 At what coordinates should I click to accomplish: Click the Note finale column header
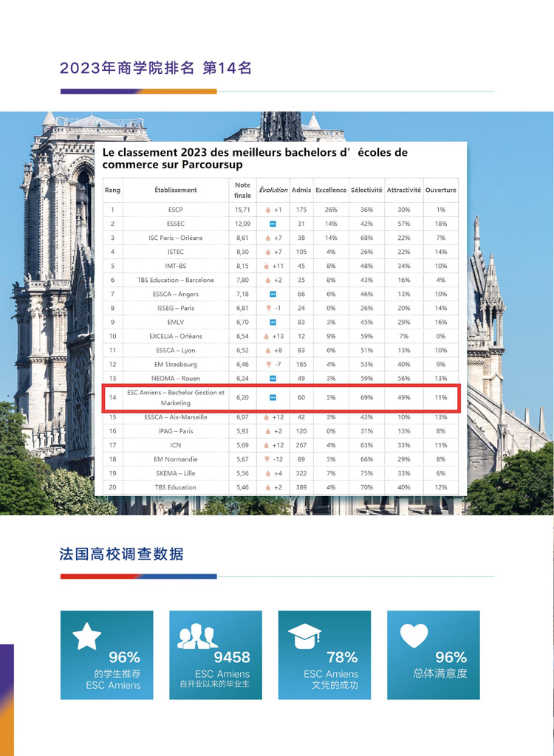point(242,190)
